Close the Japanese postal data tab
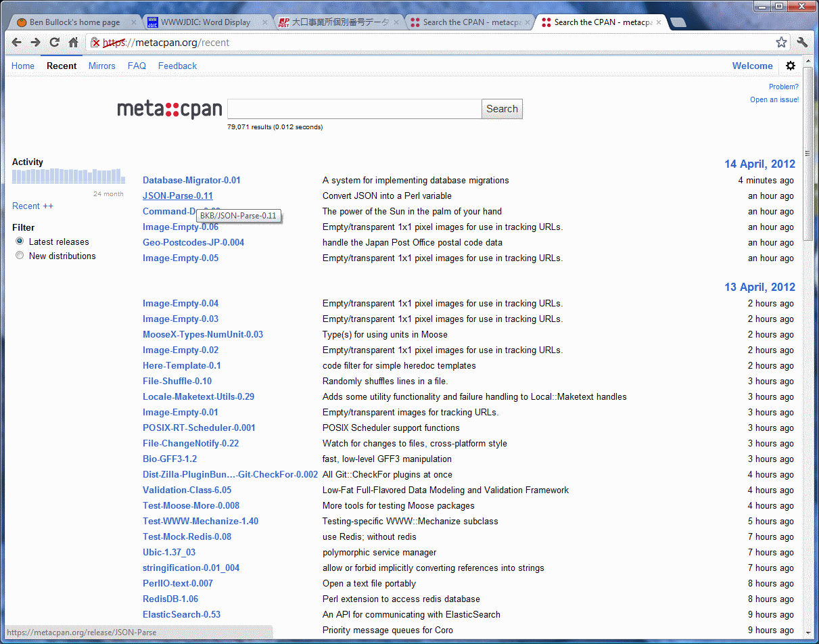The image size is (819, 644). [x=396, y=22]
